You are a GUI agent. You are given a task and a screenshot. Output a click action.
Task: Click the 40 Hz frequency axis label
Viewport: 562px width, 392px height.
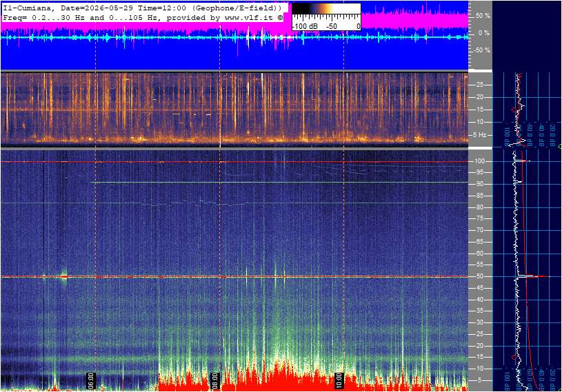pos(479,300)
